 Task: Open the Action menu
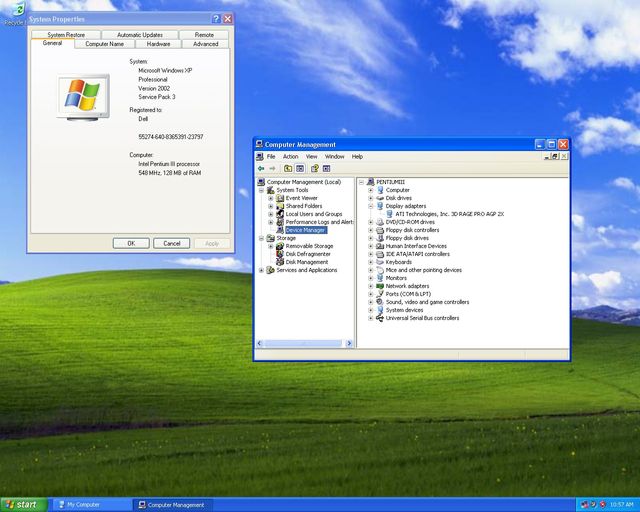click(x=291, y=156)
